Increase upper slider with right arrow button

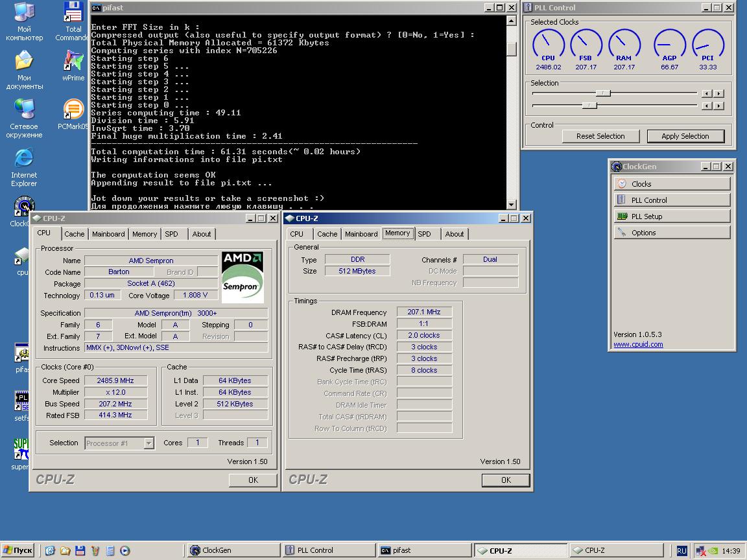click(x=719, y=93)
